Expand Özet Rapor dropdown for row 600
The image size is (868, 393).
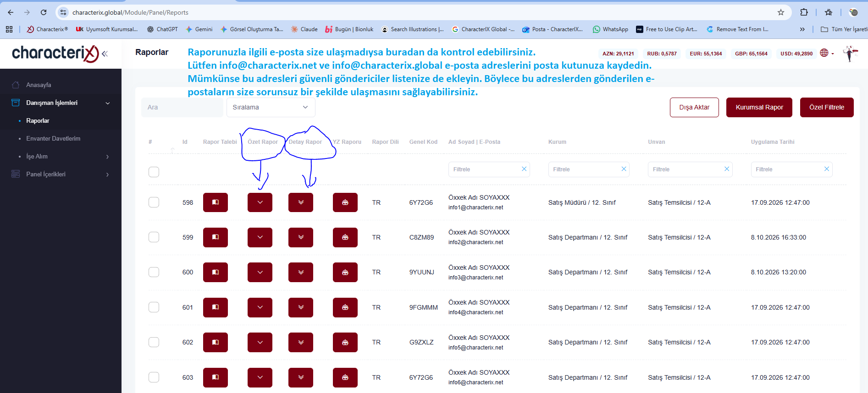click(260, 272)
